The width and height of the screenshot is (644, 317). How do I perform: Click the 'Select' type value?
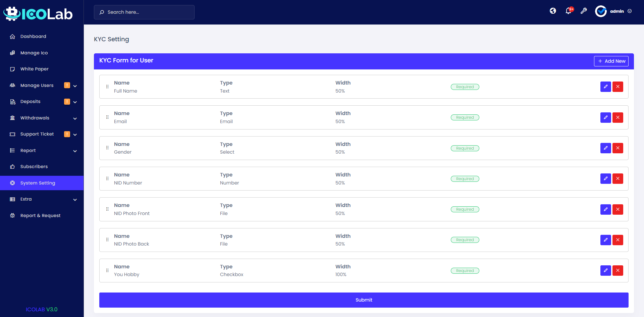tap(227, 152)
